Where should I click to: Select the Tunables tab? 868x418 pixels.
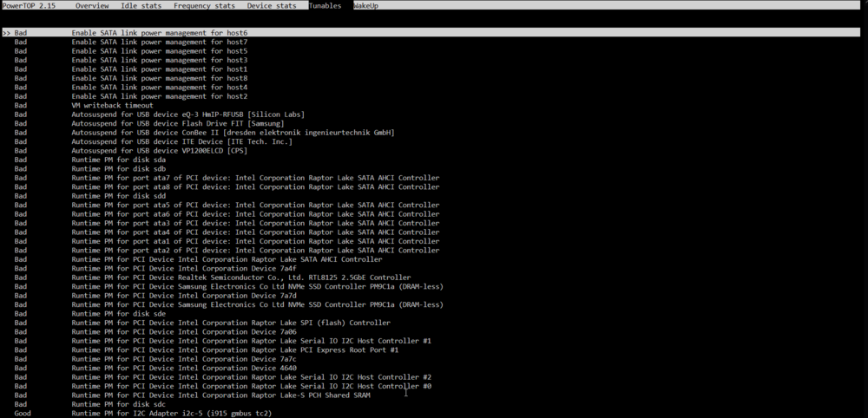click(325, 5)
